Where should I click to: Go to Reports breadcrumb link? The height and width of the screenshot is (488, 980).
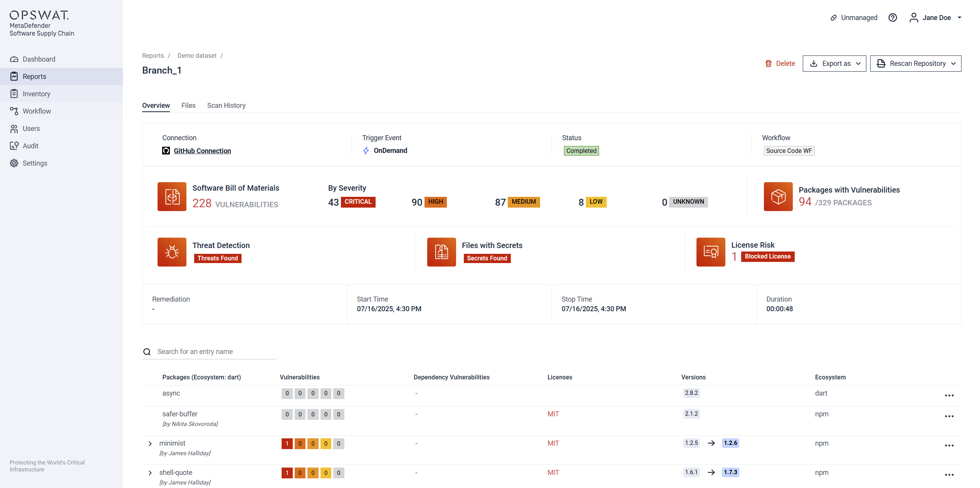(153, 56)
